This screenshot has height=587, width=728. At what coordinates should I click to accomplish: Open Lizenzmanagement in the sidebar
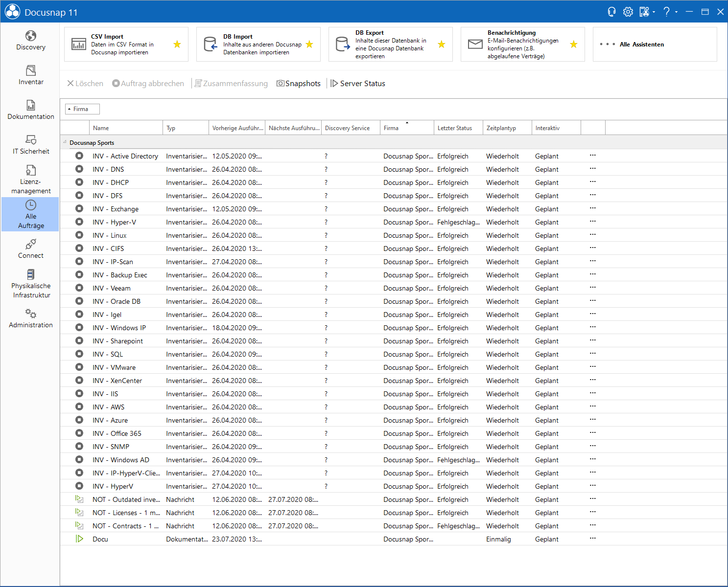(30, 180)
